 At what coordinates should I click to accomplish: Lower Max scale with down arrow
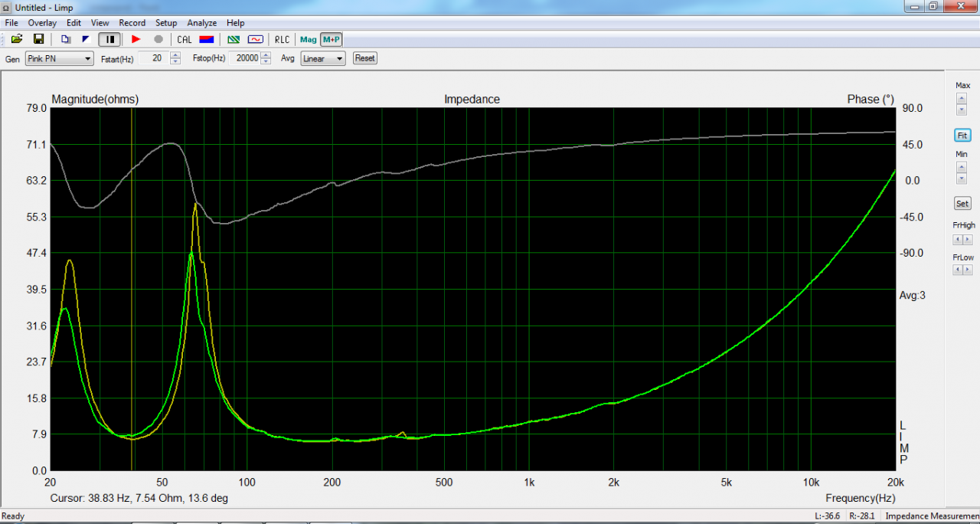(962, 110)
